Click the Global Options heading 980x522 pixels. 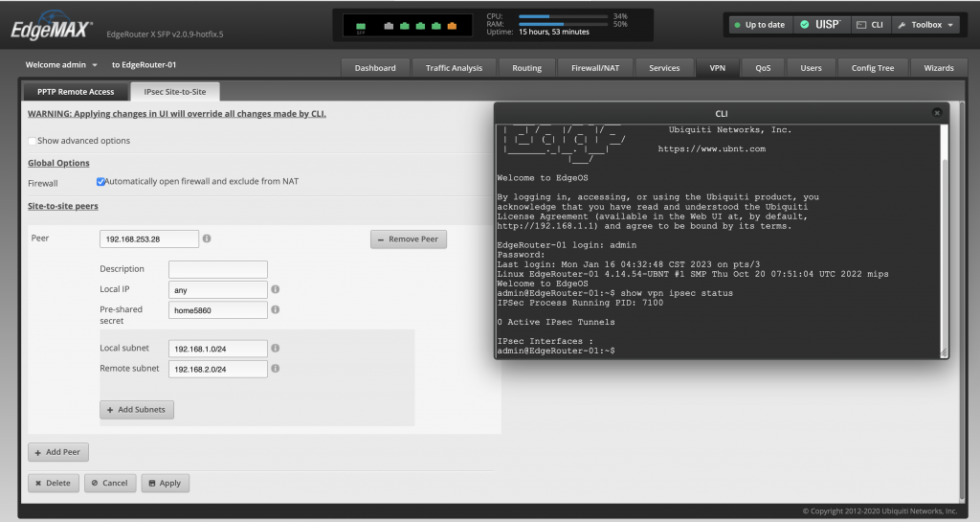[58, 163]
